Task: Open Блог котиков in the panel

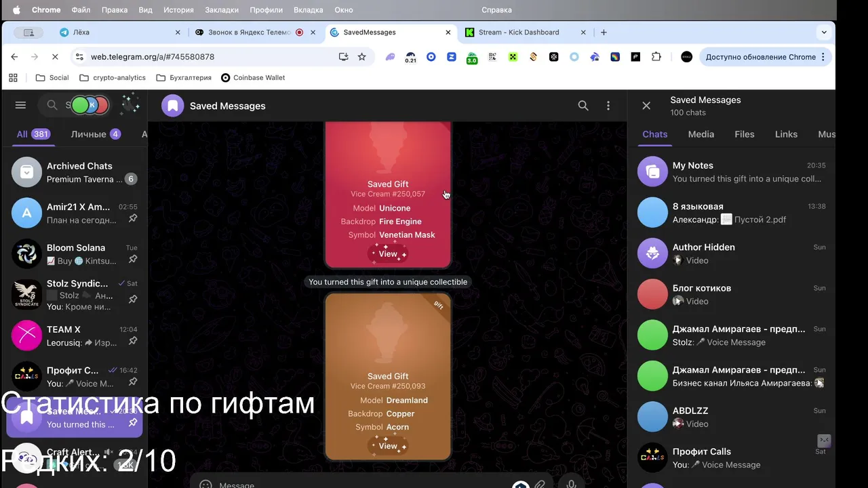Action: [x=732, y=294]
